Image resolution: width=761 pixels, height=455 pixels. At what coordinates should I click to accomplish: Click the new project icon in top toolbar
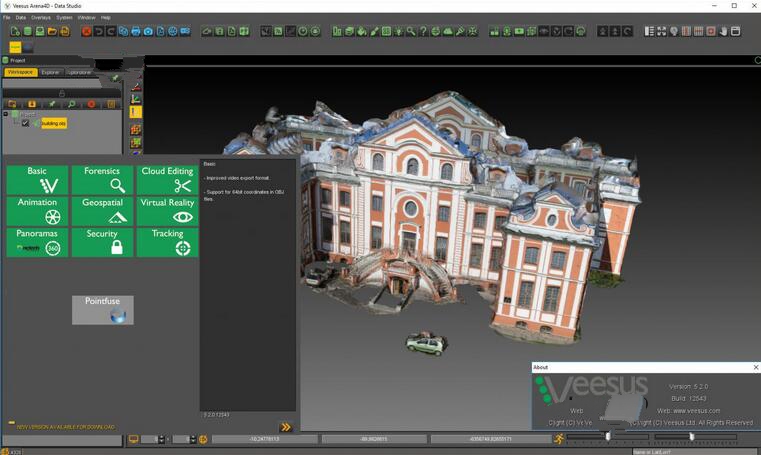(15, 32)
